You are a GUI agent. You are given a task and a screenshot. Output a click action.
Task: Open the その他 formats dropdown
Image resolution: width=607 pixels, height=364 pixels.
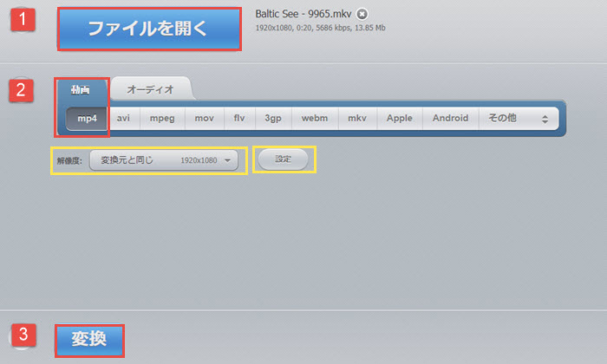pyautogui.click(x=519, y=119)
